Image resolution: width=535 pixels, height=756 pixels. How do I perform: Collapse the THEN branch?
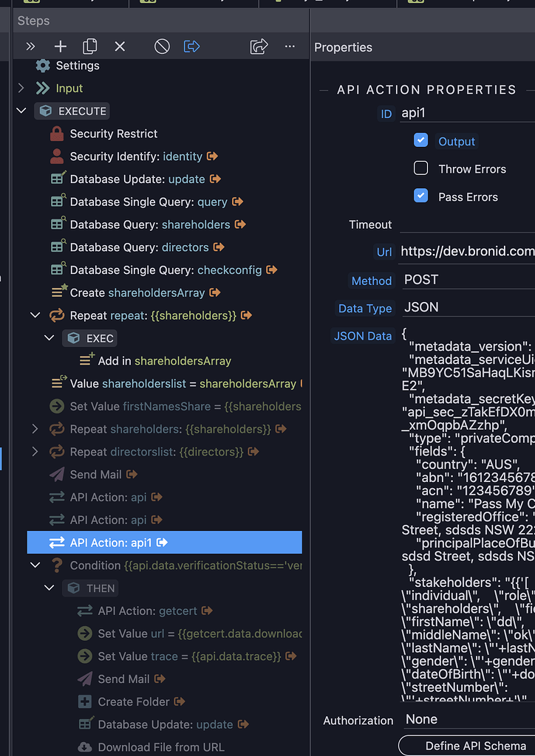point(49,588)
